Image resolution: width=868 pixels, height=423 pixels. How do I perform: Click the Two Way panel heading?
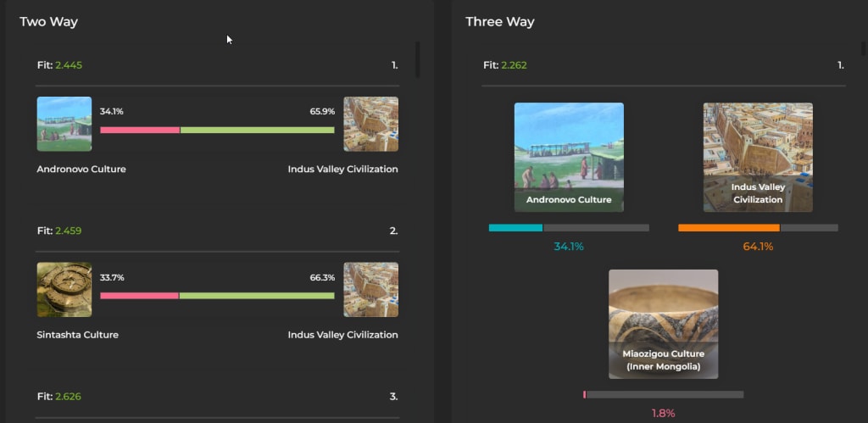coord(49,22)
